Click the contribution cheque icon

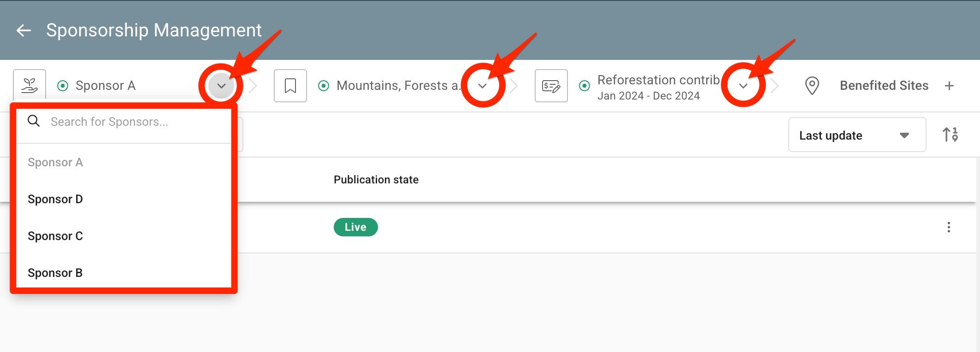point(551,86)
